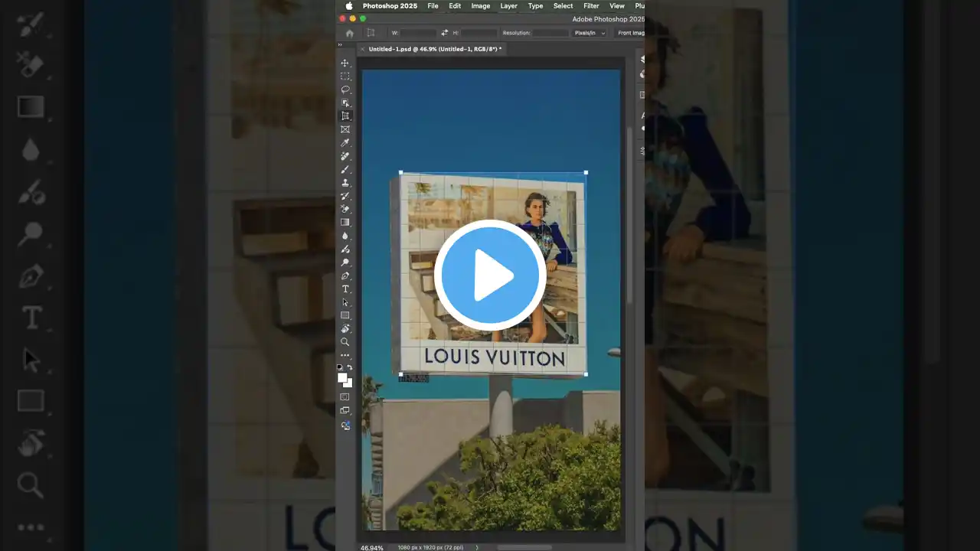Click the Home icon in options bar
Viewport: 980px width, 551px height.
(350, 33)
